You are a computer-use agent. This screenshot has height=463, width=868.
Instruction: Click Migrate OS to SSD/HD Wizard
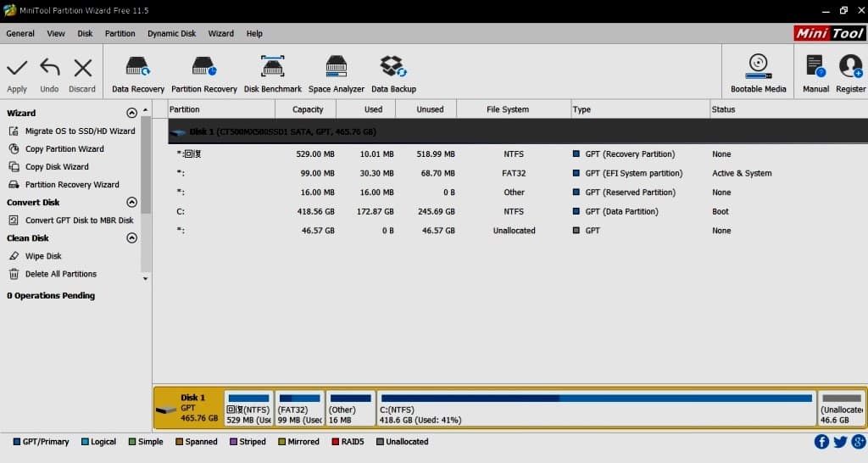(80, 131)
